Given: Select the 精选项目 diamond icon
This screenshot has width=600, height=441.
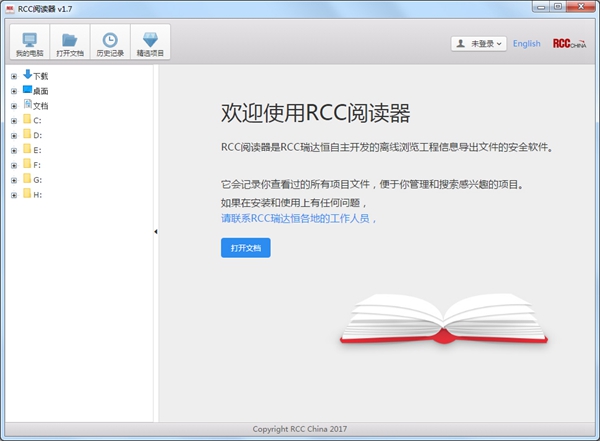Looking at the screenshot, I should pos(150,44).
